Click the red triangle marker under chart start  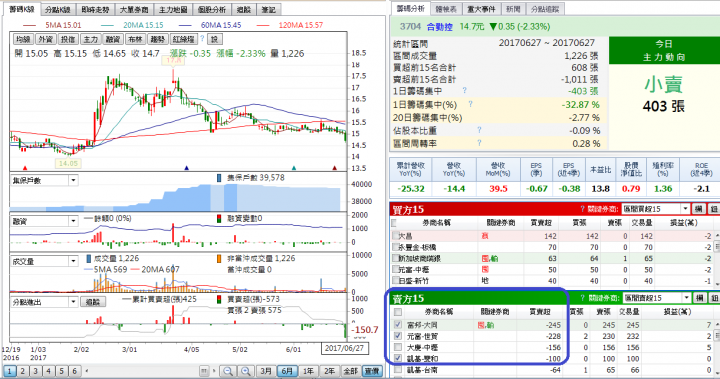(25, 168)
